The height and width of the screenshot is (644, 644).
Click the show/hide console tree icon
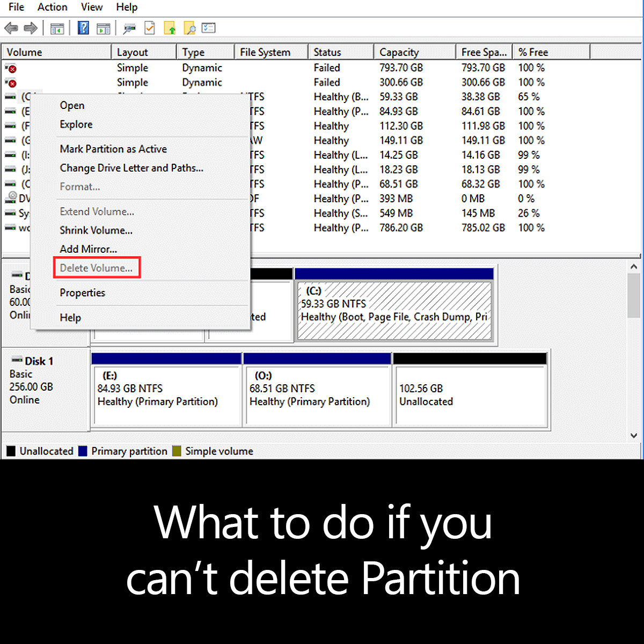[x=57, y=28]
